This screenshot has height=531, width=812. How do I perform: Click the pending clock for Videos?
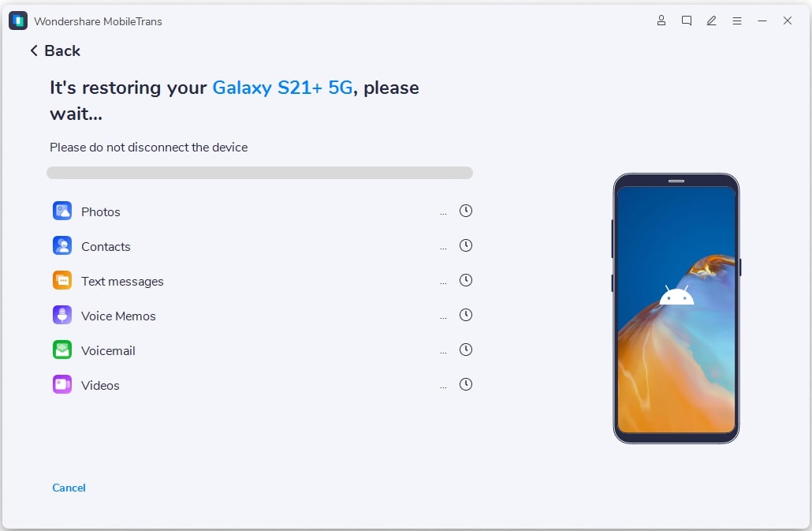[466, 384]
